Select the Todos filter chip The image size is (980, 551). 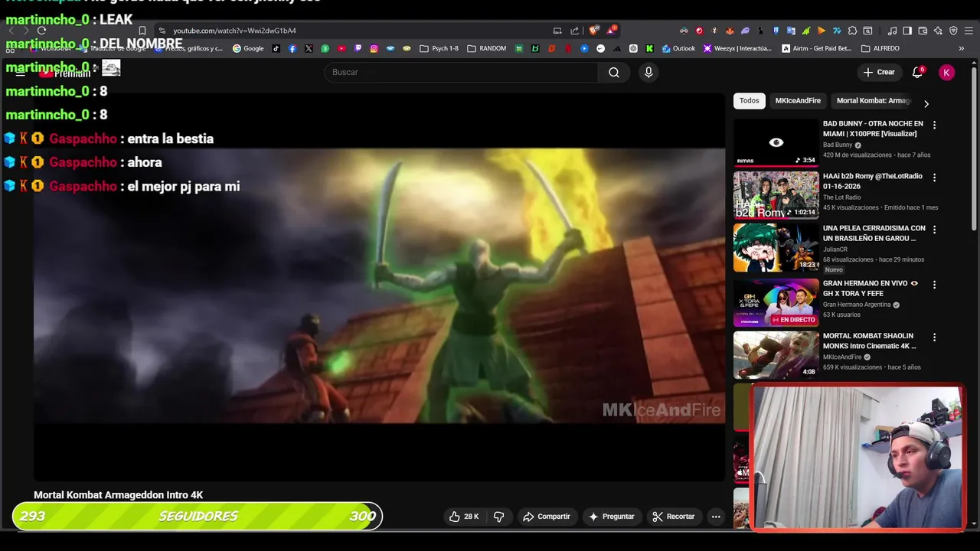point(750,101)
